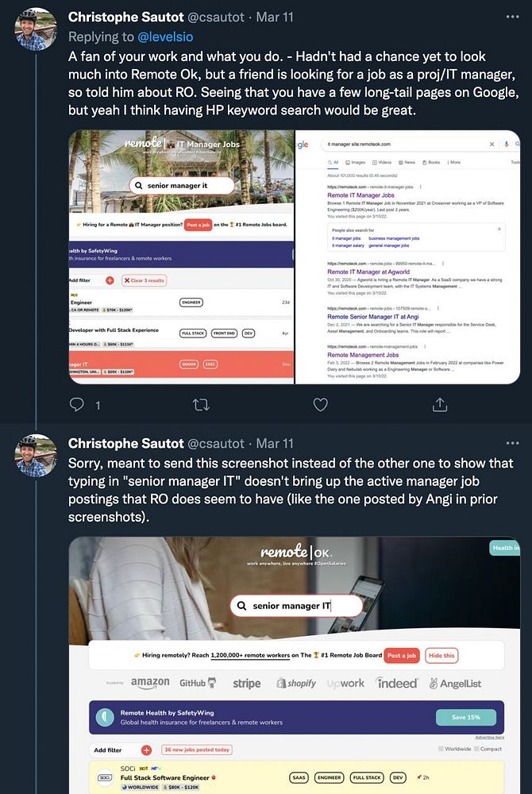Click the share icon under the first tweet
The width and height of the screenshot is (532, 794).
[439, 404]
